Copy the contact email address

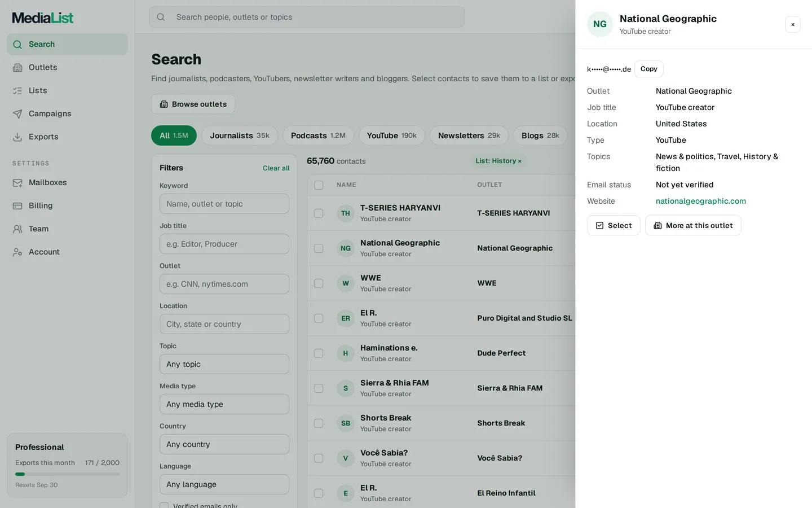[x=648, y=69]
